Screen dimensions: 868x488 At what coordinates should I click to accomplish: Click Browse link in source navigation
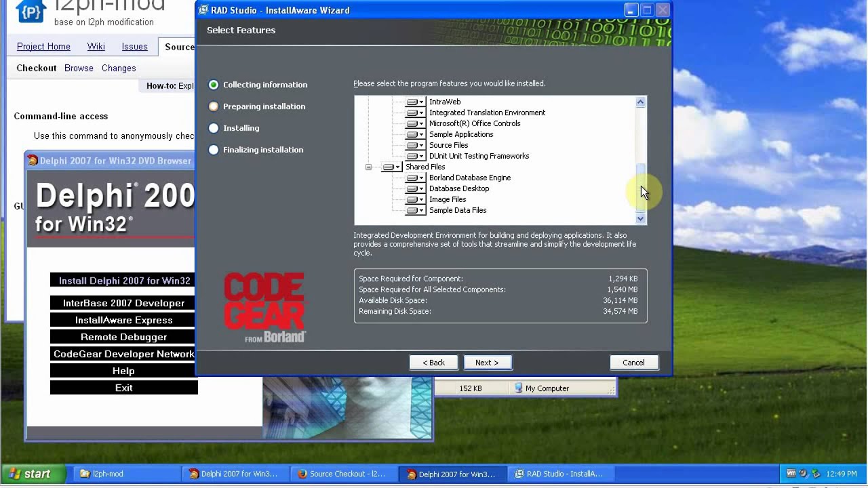79,68
